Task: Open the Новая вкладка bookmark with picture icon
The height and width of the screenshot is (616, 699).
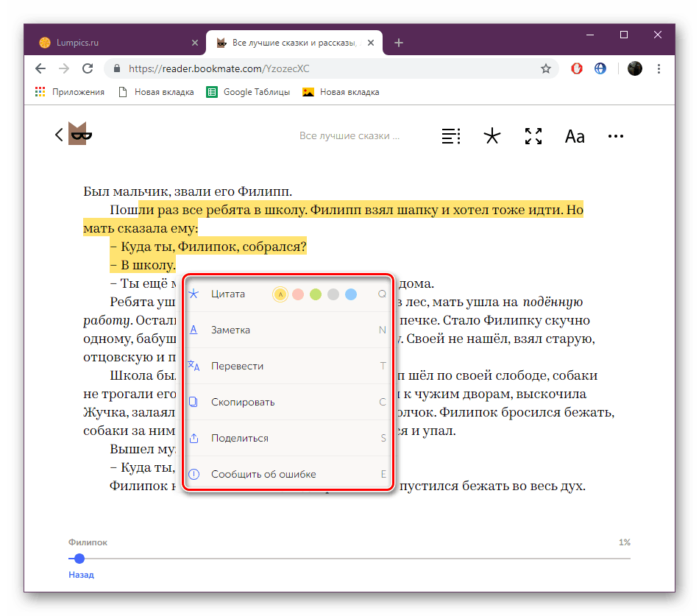Action: [341, 92]
